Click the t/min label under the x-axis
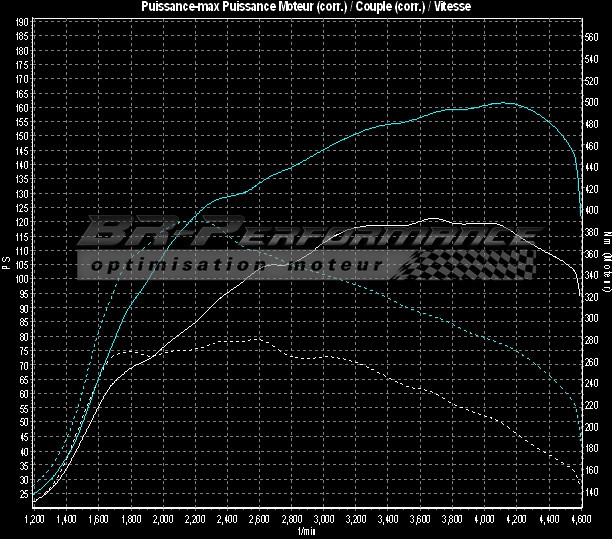Image resolution: width=612 pixels, height=539 pixels. (x=305, y=531)
